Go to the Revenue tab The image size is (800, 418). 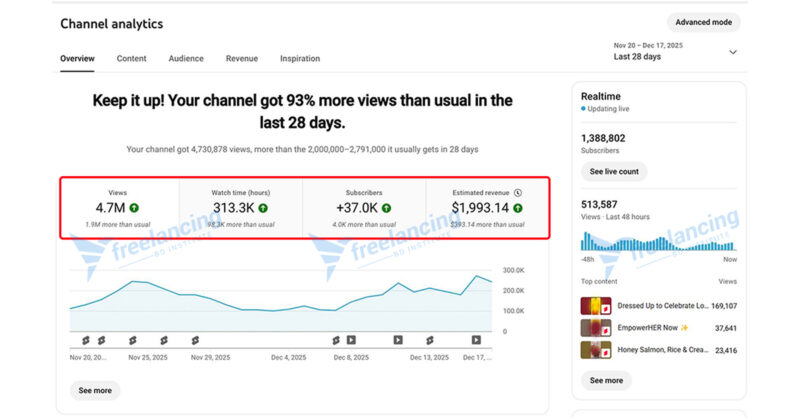tap(241, 59)
